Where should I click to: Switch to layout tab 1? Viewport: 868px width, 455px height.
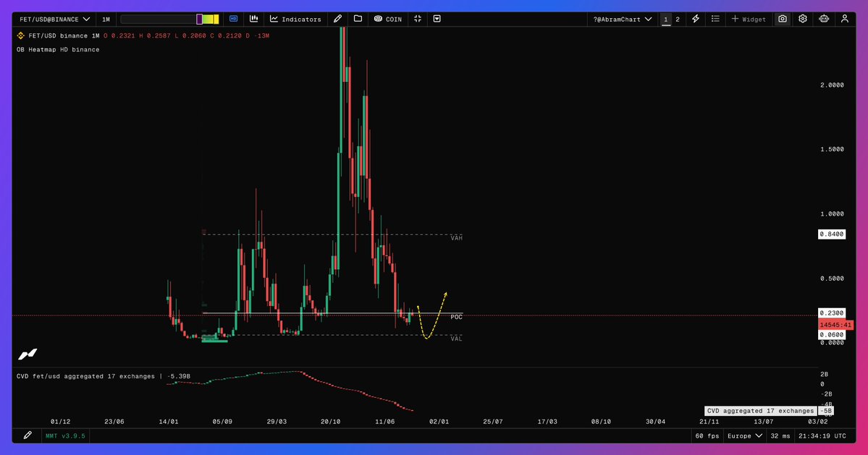pos(666,20)
